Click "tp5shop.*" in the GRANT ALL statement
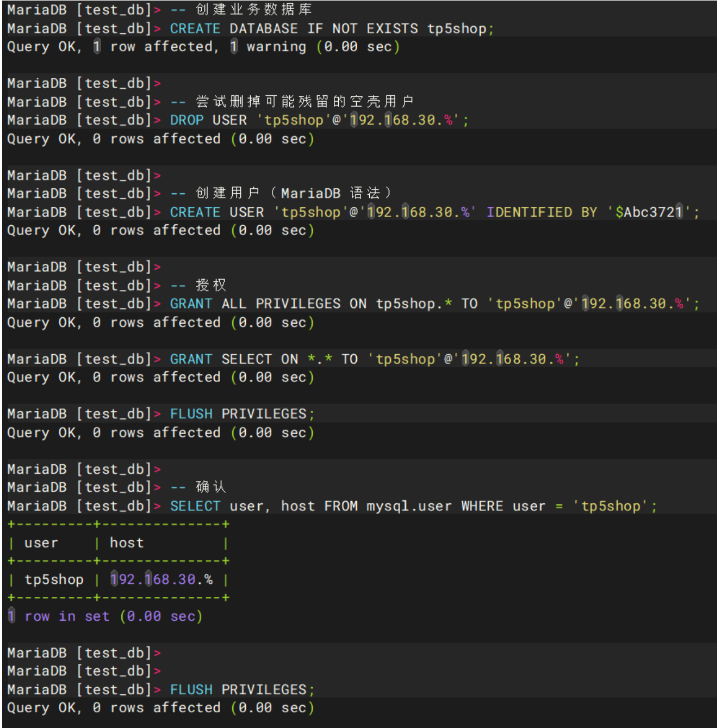Viewport: 721px width, 728px height. pos(414,304)
